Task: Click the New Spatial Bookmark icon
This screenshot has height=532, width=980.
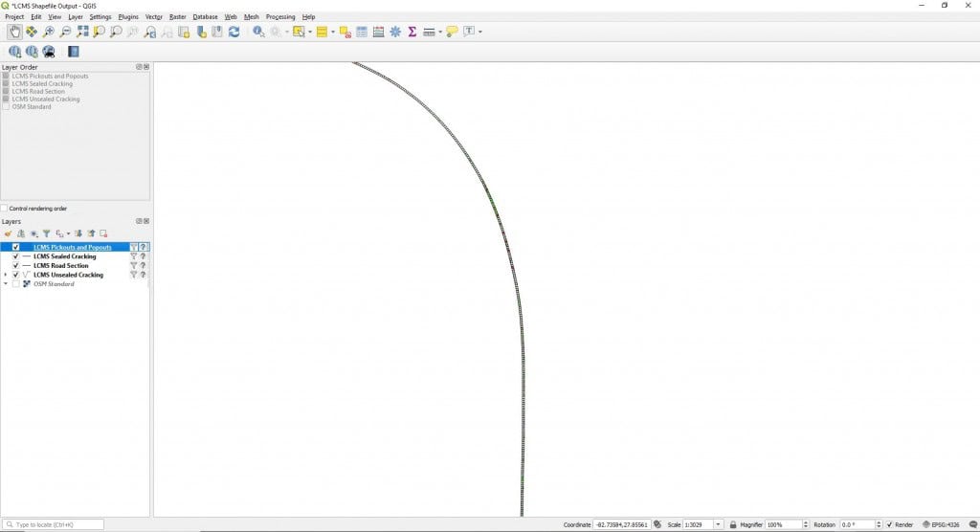Action: pos(201,32)
